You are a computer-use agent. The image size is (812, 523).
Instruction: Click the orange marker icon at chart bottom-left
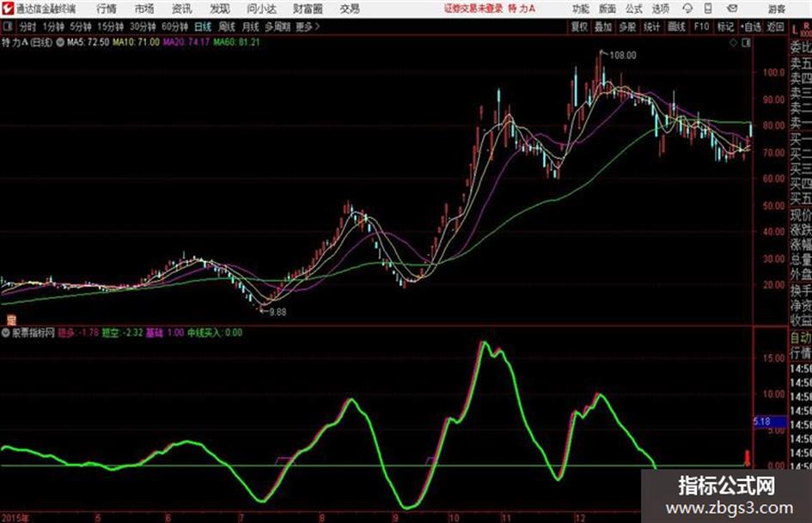tap(11, 320)
